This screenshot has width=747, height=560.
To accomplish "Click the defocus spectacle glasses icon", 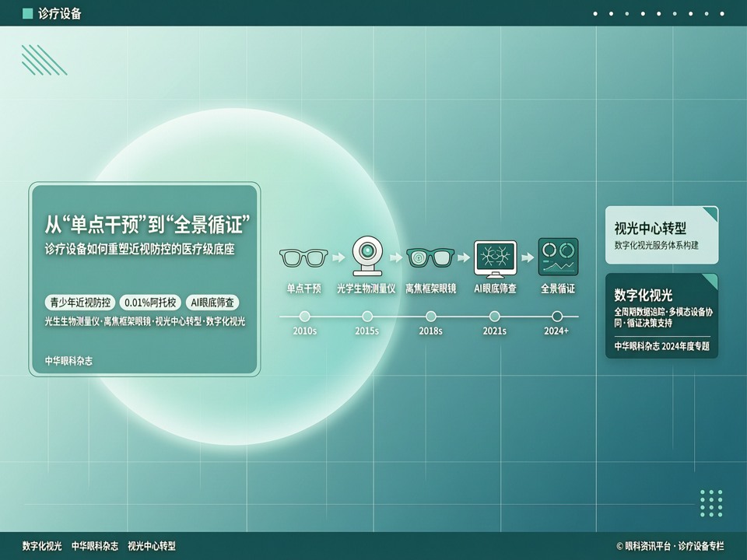I will [430, 257].
